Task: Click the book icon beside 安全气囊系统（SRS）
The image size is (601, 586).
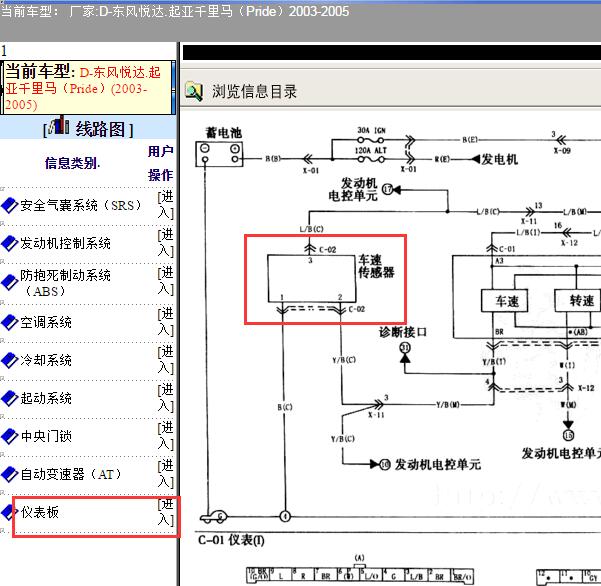Action: coord(10,205)
